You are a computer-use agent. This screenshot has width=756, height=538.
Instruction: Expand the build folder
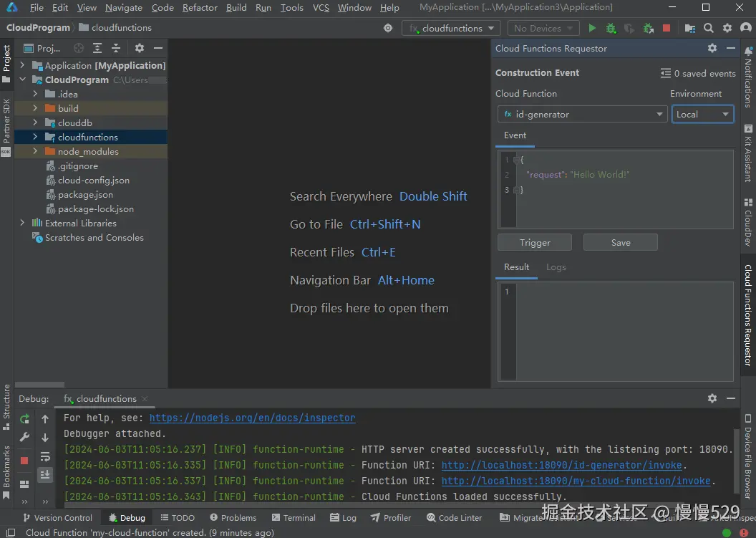click(x=34, y=108)
